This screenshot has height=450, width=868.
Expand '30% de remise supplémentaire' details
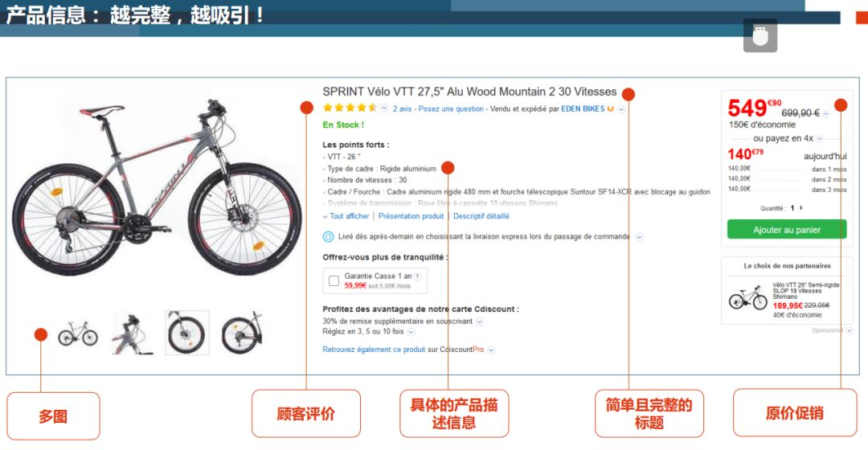pyautogui.click(x=479, y=321)
